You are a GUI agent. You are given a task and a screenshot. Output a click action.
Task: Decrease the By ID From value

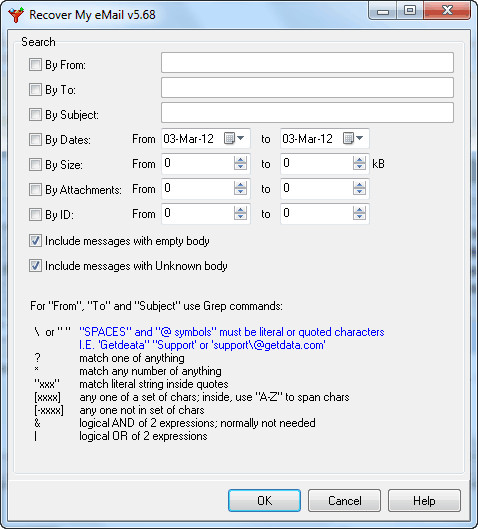coord(240,217)
